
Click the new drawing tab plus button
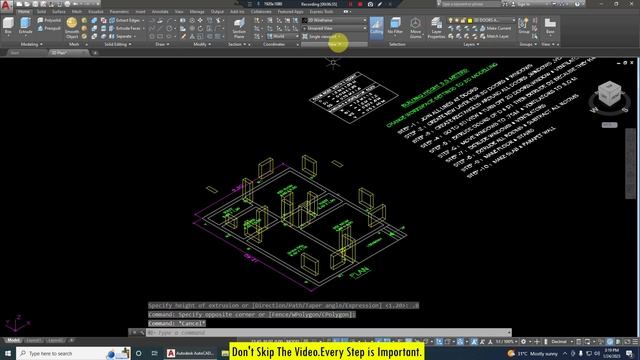95,53
